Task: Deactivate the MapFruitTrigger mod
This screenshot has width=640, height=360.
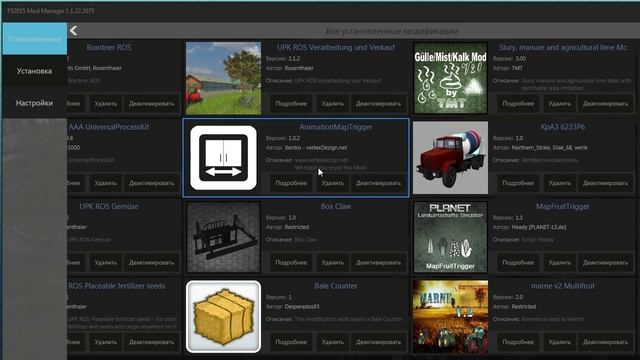Action: click(605, 263)
